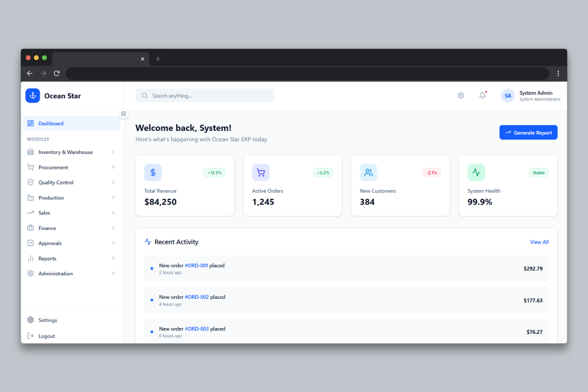Image resolution: width=588 pixels, height=392 pixels.
Task: Go back in the browser
Action: pos(30,73)
